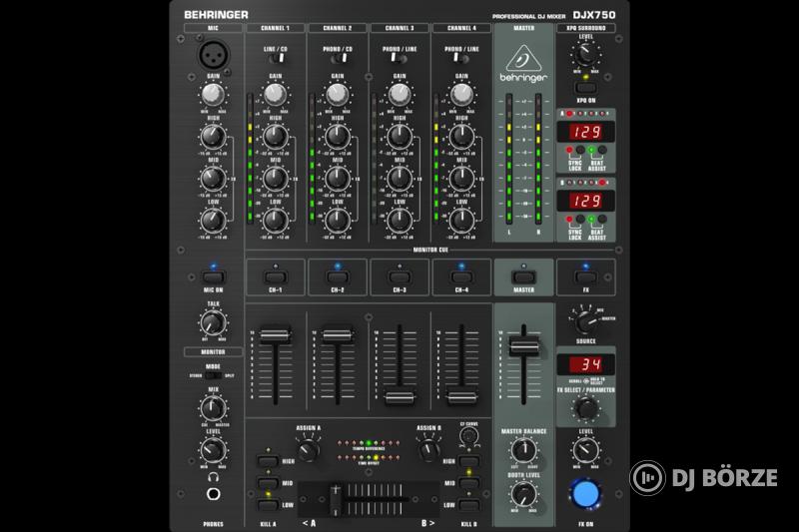Image resolution: width=799 pixels, height=532 pixels.
Task: Adjust the MIC gain knob
Action: click(x=213, y=94)
